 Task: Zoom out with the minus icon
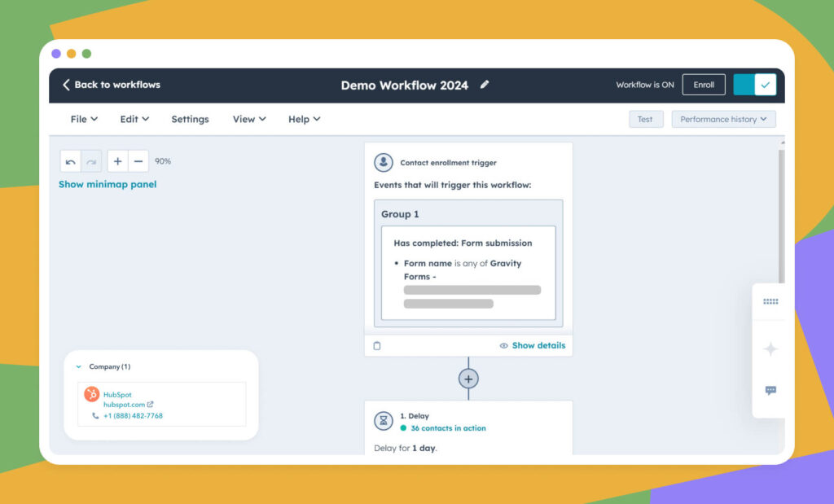pyautogui.click(x=138, y=161)
